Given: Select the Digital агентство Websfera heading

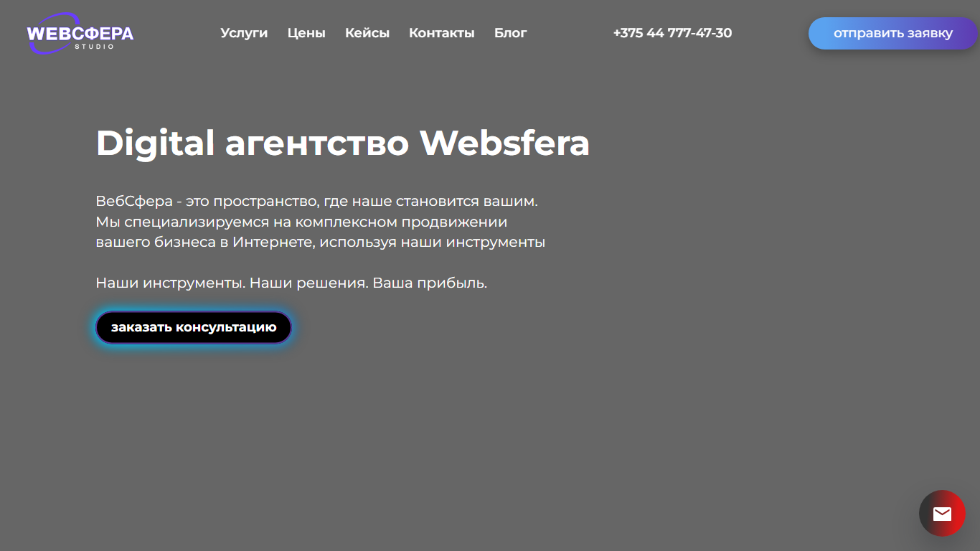Looking at the screenshot, I should (x=343, y=143).
